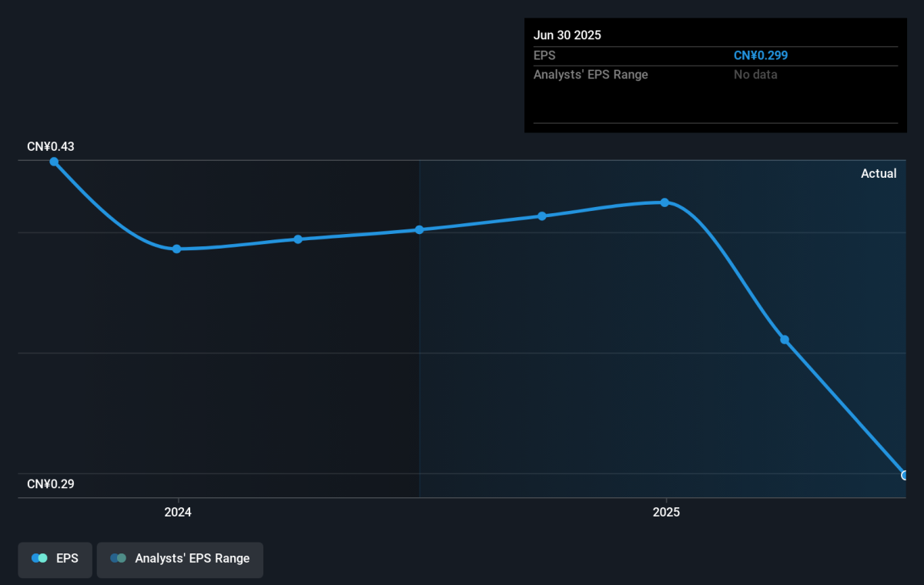Click the Actual region label
924x585 pixels.
(x=879, y=174)
